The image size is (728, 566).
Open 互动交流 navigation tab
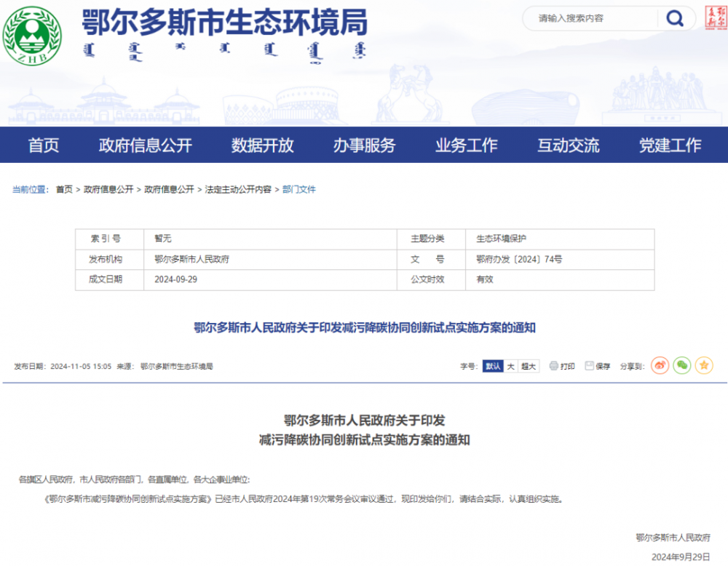pos(568,145)
